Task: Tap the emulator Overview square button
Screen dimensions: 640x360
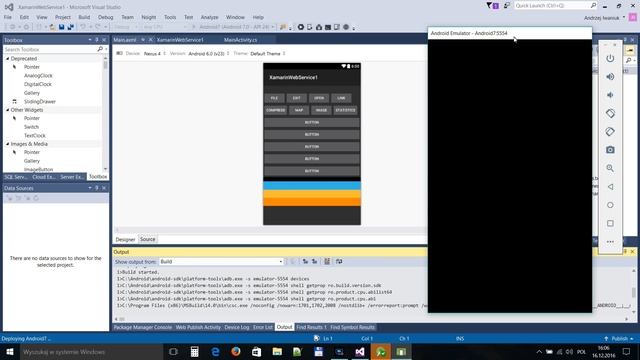Action: click(x=610, y=223)
